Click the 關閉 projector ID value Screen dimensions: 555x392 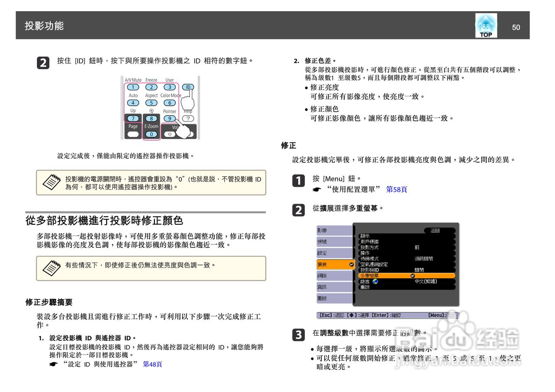[x=419, y=270]
